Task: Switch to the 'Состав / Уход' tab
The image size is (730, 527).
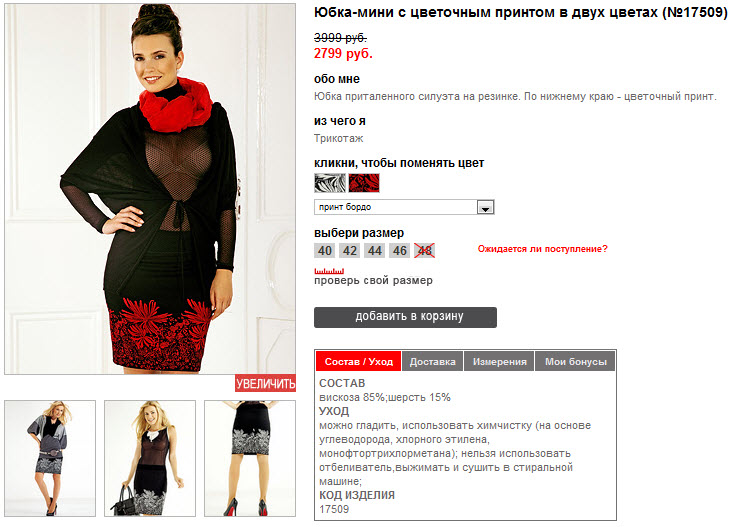Action: 358,361
